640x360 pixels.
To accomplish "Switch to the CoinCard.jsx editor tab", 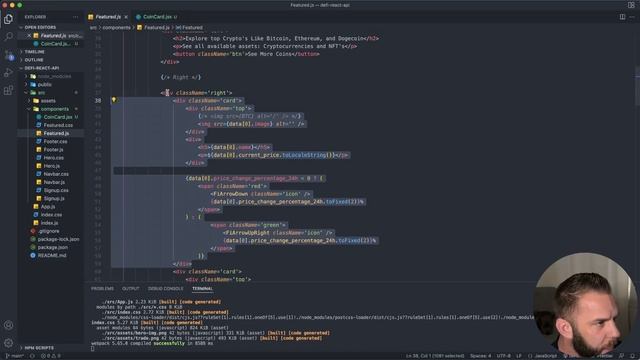I will pyautogui.click(x=157, y=17).
